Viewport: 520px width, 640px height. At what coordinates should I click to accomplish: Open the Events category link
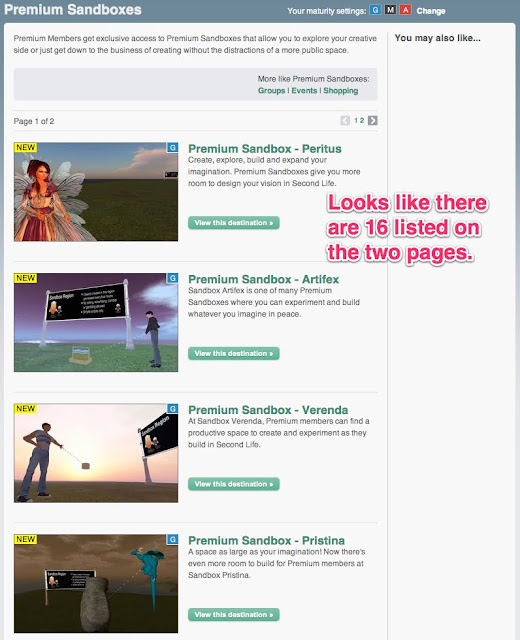click(x=304, y=91)
